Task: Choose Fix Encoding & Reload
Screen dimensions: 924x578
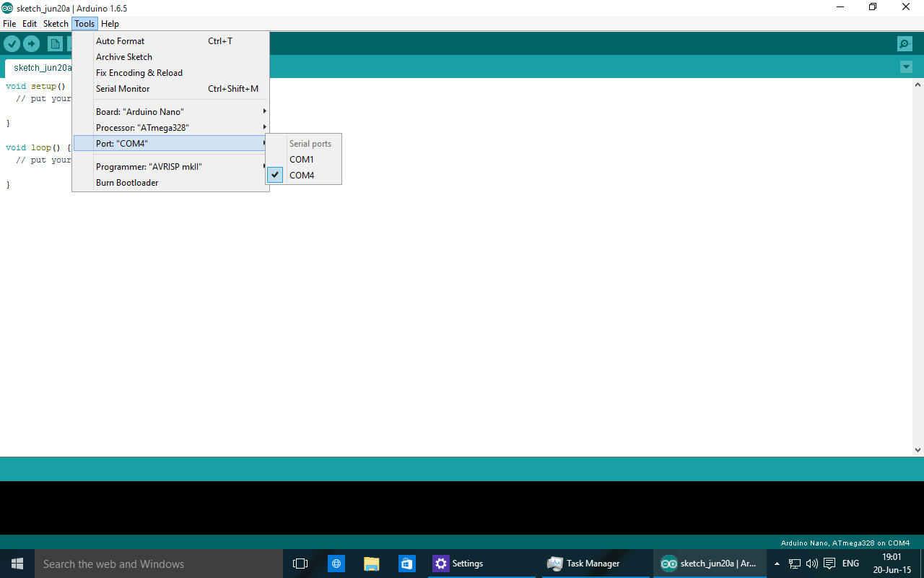Action: tap(171, 73)
